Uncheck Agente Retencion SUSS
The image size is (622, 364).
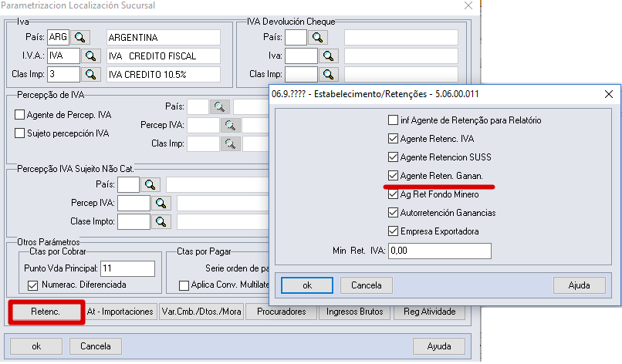[x=393, y=157]
